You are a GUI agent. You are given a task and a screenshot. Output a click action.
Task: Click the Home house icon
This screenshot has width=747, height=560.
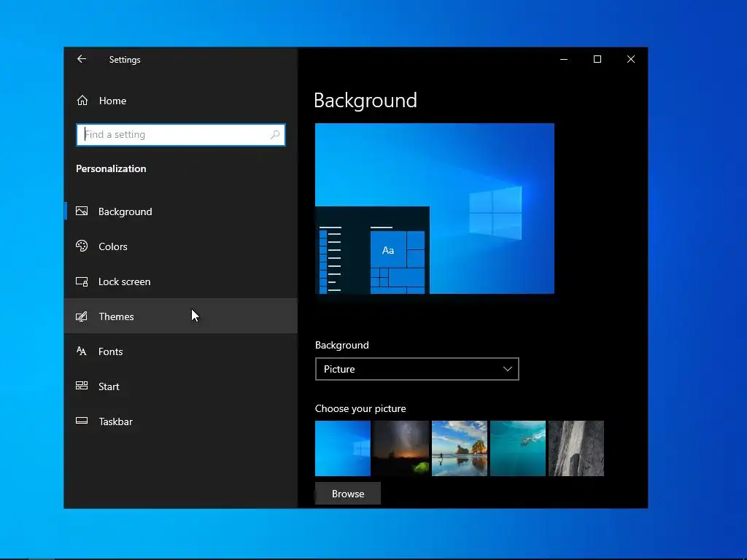[x=82, y=101]
